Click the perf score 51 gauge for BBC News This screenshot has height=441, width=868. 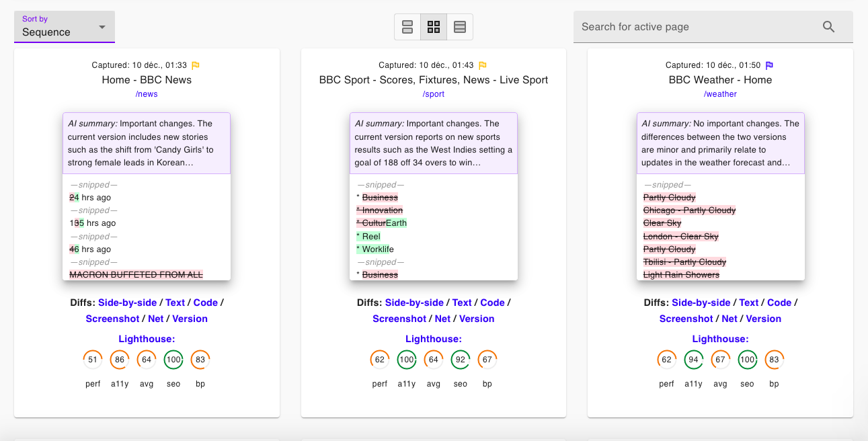93,360
